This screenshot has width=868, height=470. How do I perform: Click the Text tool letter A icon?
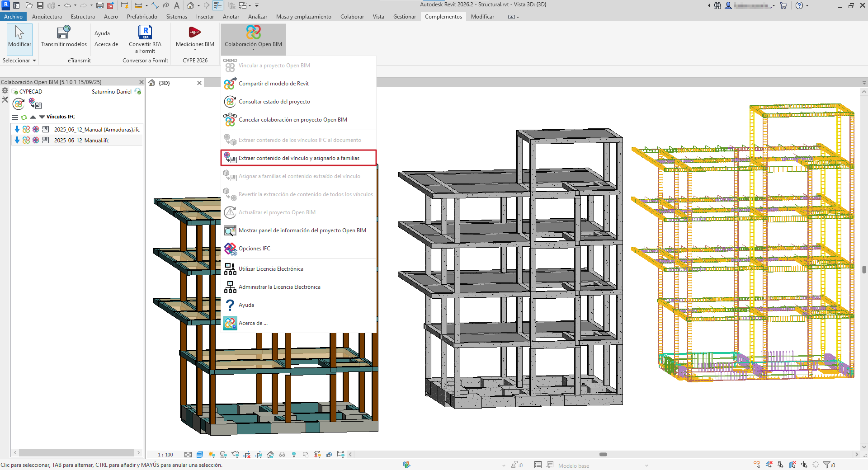click(x=177, y=5)
